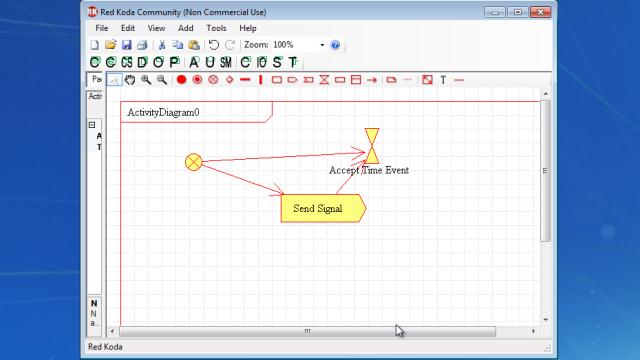Collapse the tree node minus box
This screenshot has height=360, width=640.
[x=92, y=125]
